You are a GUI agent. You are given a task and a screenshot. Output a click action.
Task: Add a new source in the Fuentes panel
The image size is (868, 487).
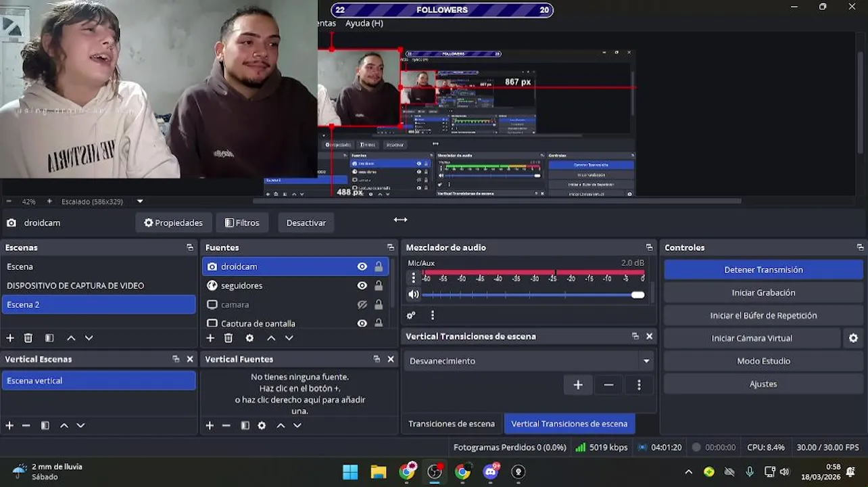click(210, 338)
